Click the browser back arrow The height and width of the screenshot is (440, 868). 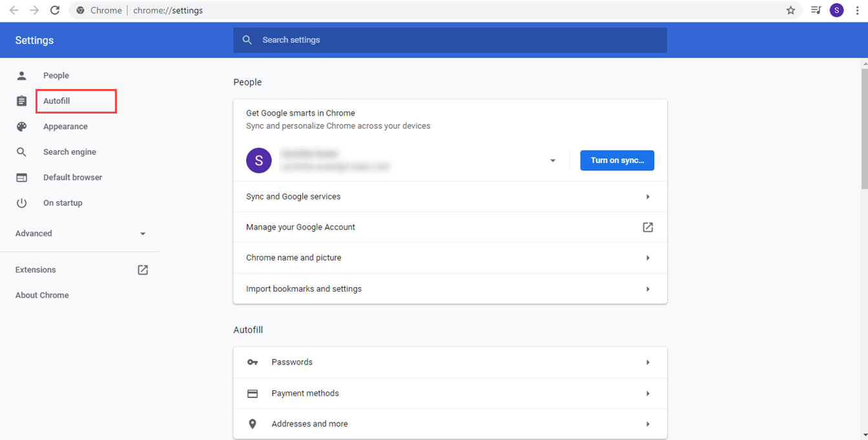[x=14, y=10]
